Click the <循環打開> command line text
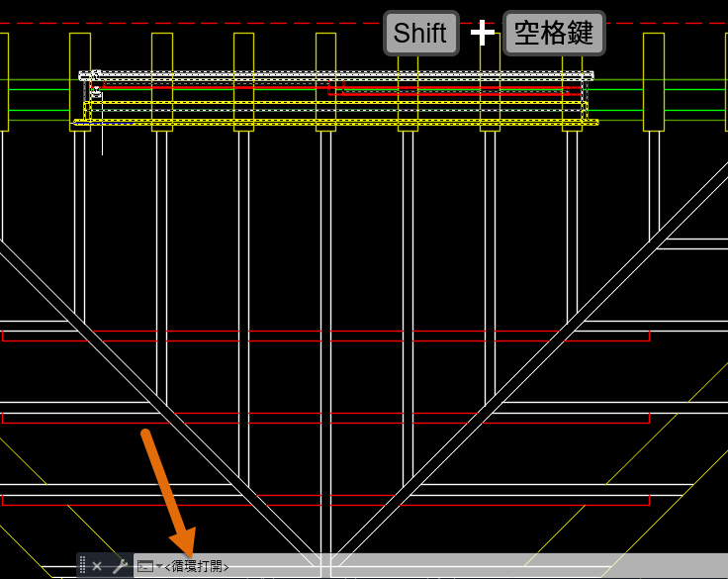 click(197, 566)
